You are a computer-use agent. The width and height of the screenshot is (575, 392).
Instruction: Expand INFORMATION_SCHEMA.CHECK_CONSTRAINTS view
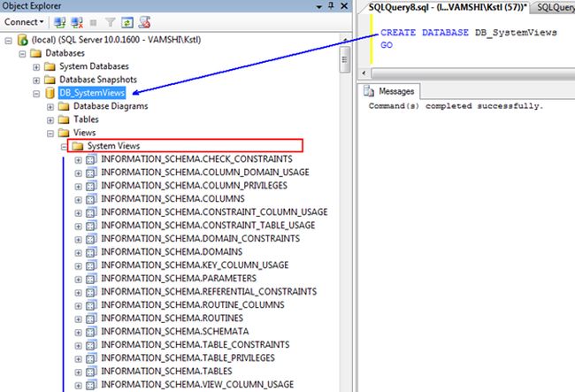pyautogui.click(x=78, y=160)
